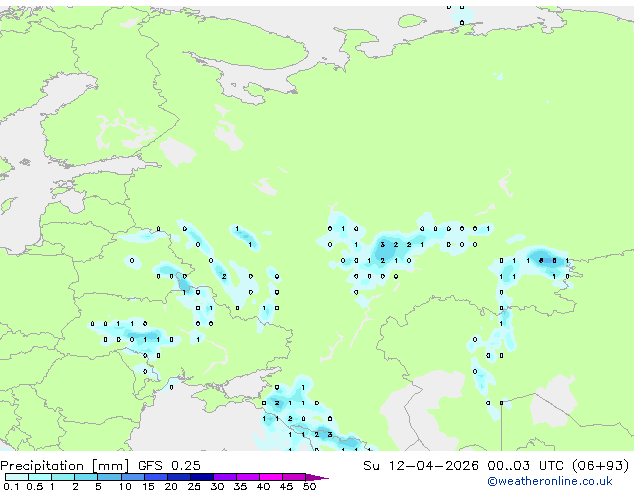Click the legend scale label "0.1"

(x=11, y=486)
